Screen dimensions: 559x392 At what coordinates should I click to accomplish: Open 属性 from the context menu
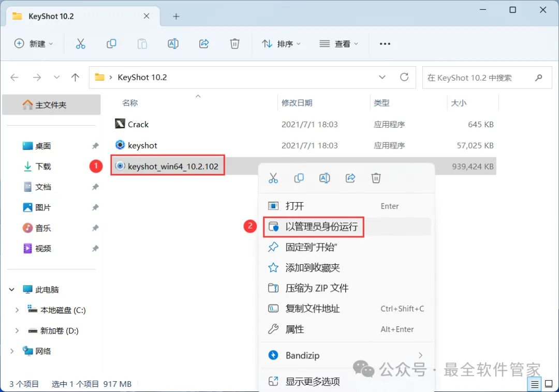[x=346, y=329]
